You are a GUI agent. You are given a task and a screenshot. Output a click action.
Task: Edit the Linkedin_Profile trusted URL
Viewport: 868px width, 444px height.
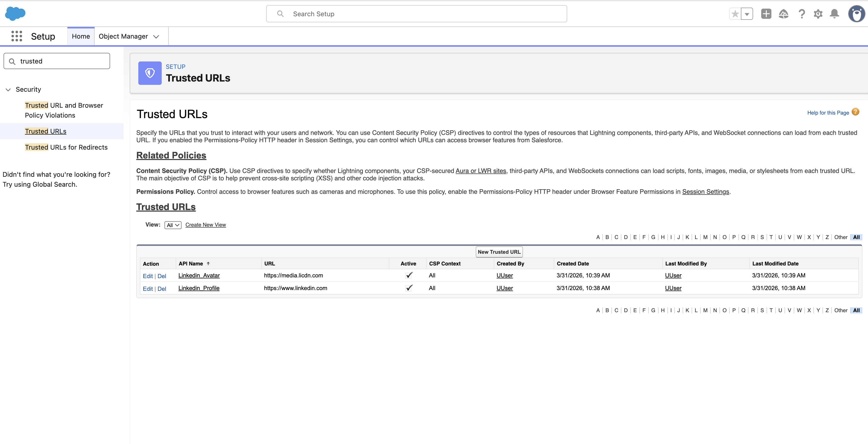point(147,289)
